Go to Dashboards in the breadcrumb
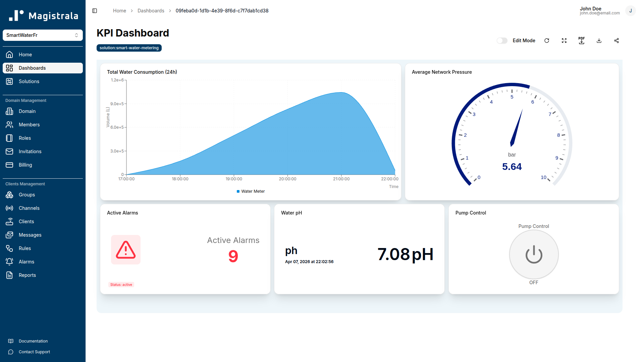 coord(151,10)
